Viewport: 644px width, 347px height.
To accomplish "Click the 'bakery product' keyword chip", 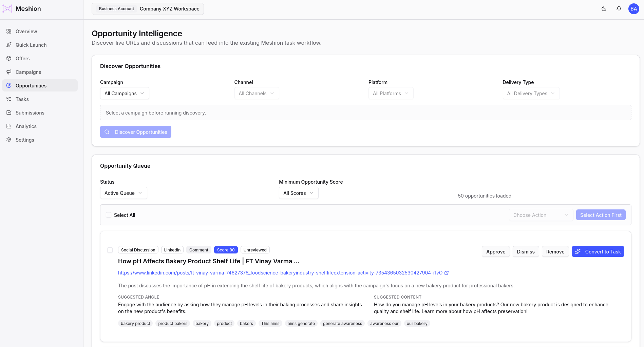I will (135, 323).
